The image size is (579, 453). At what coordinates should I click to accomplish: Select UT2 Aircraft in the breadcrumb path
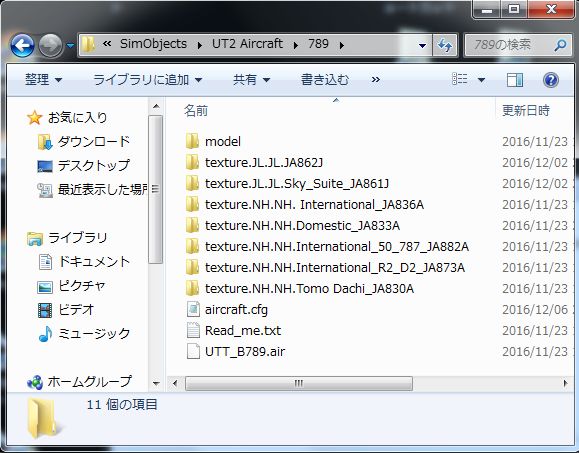[247, 44]
